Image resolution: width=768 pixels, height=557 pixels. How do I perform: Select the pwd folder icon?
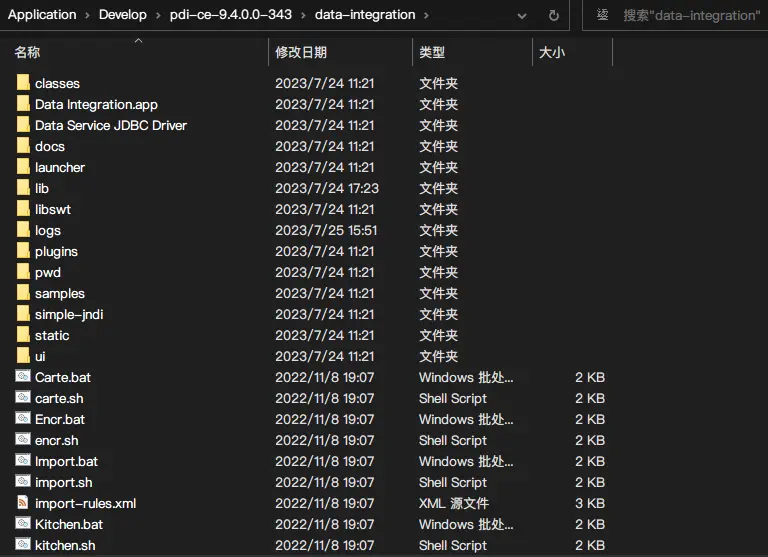[x=23, y=271]
